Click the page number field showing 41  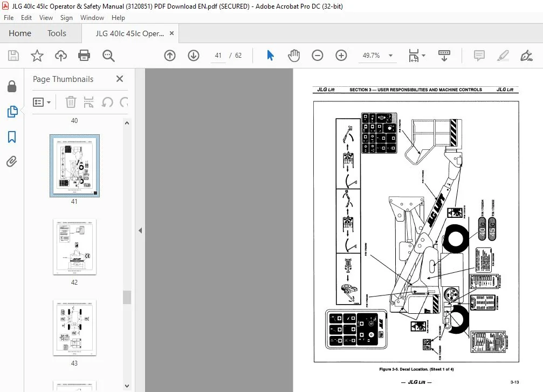(218, 56)
